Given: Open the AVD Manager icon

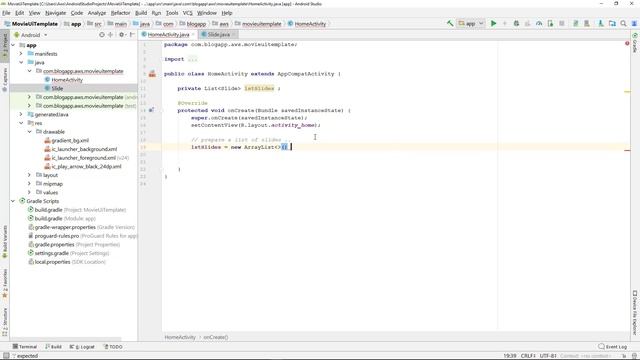Looking at the screenshot, I should coord(576,24).
